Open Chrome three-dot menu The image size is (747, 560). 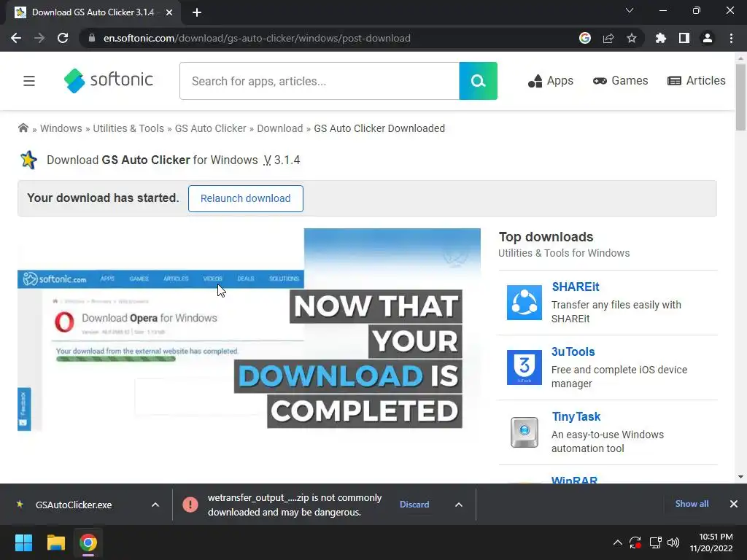coord(731,38)
